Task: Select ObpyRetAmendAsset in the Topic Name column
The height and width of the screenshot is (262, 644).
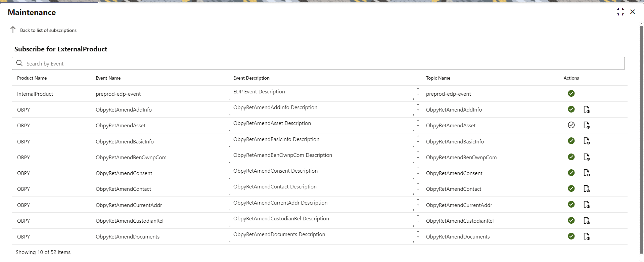Action: point(451,126)
